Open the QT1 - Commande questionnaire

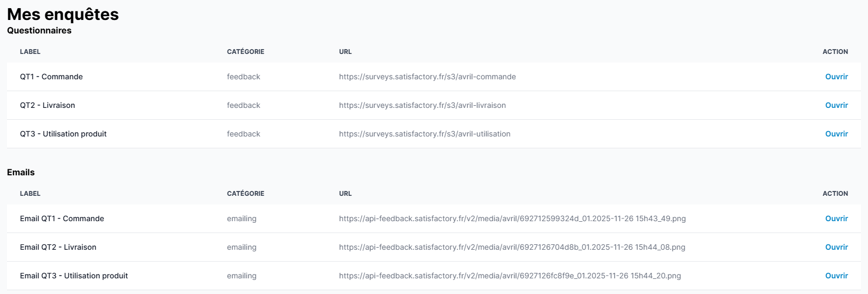[x=836, y=77]
